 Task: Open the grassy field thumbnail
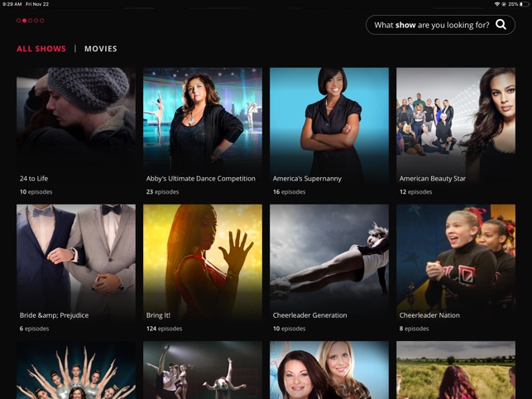(456, 370)
